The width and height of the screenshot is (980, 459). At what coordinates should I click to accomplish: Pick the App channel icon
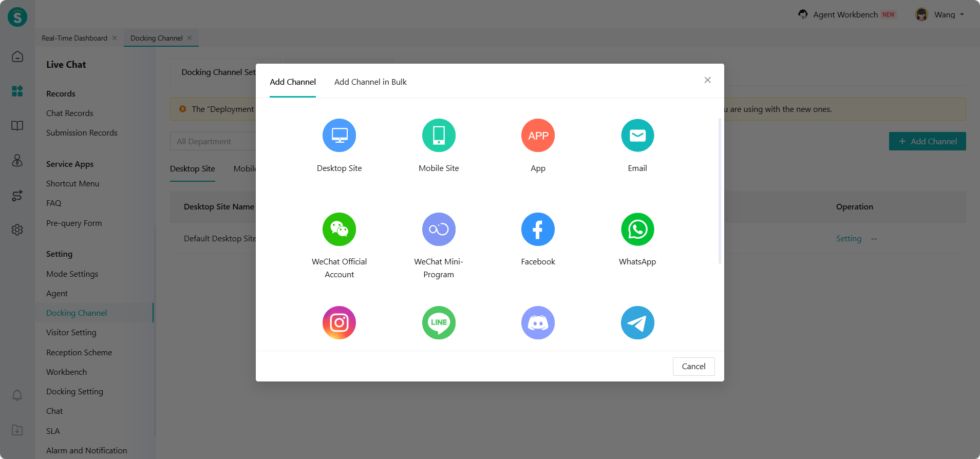click(x=538, y=136)
